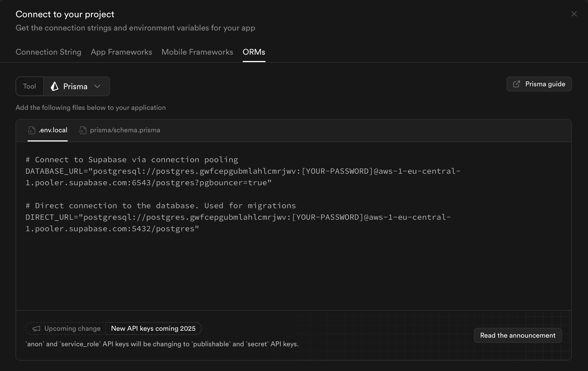Switch to the Connection String tab
This screenshot has height=371, width=588.
(48, 52)
